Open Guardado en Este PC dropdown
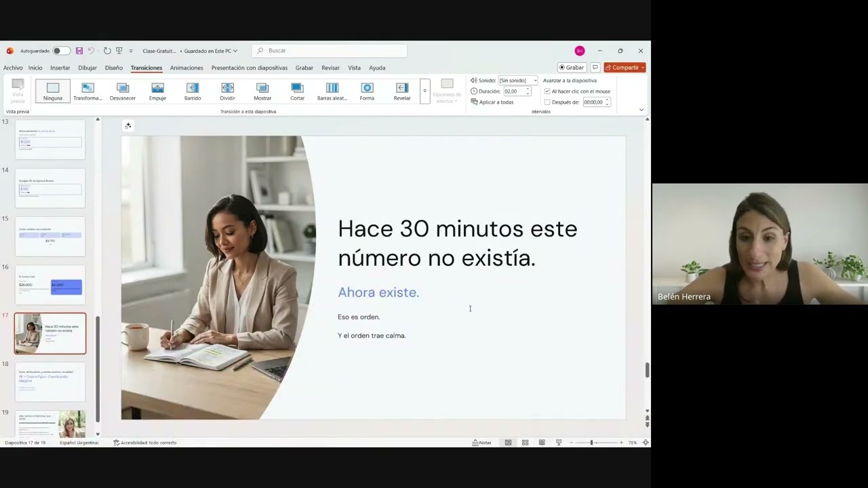The width and height of the screenshot is (868, 488). (211, 51)
